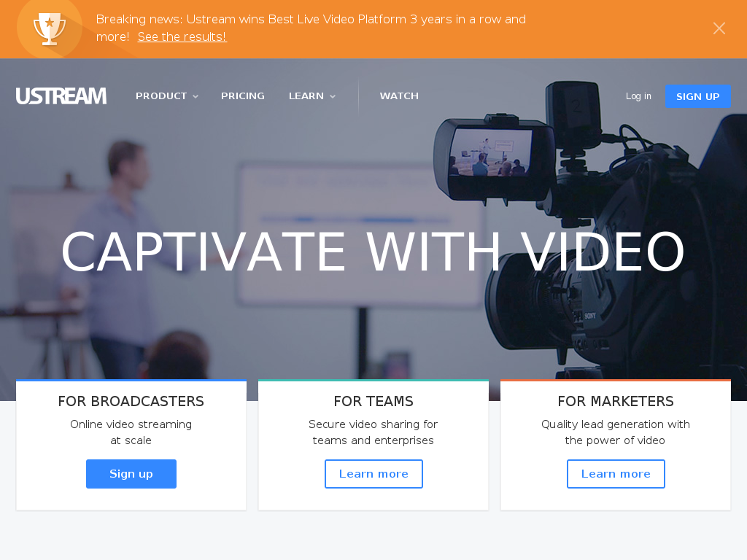The height and width of the screenshot is (560, 747).
Task: Click Learn more under For Teams
Action: pyautogui.click(x=373, y=474)
